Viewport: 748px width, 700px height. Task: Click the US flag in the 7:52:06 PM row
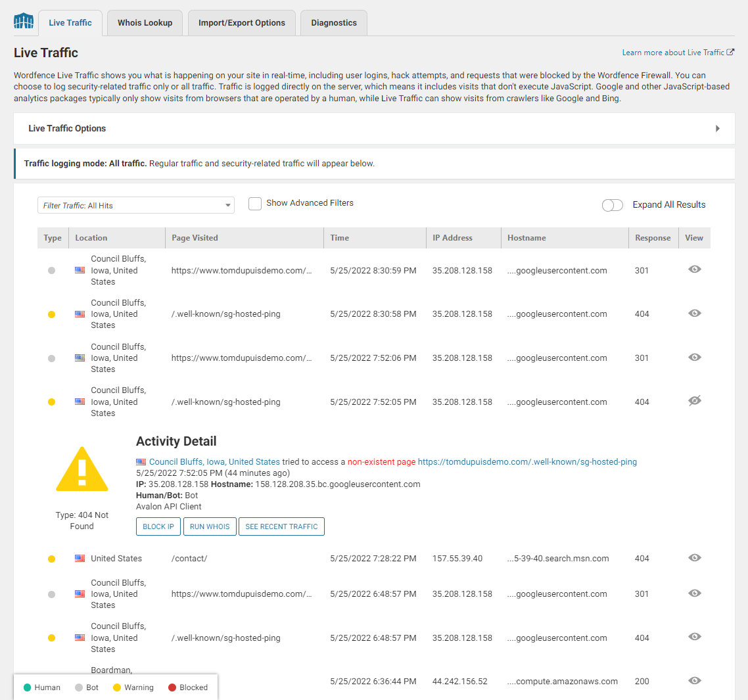coord(80,358)
